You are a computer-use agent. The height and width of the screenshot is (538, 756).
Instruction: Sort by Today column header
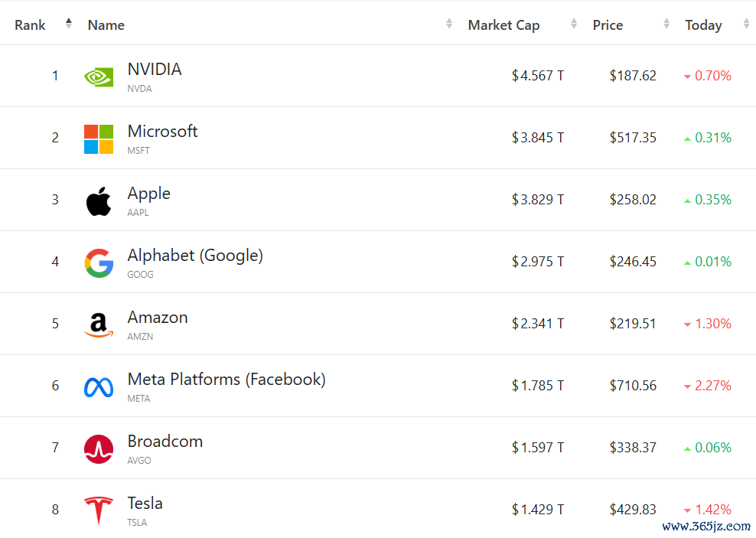coord(703,25)
